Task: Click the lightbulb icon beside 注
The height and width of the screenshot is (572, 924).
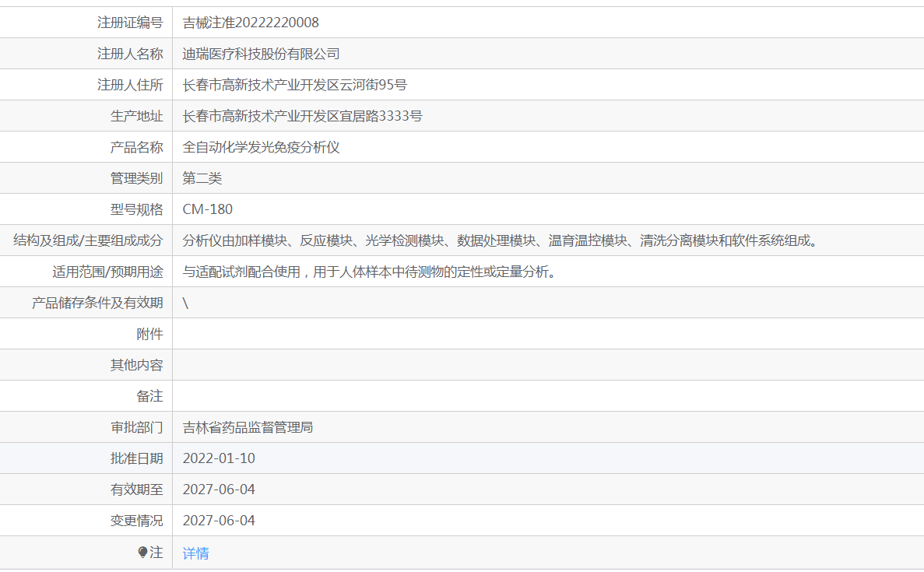Action: click(142, 553)
